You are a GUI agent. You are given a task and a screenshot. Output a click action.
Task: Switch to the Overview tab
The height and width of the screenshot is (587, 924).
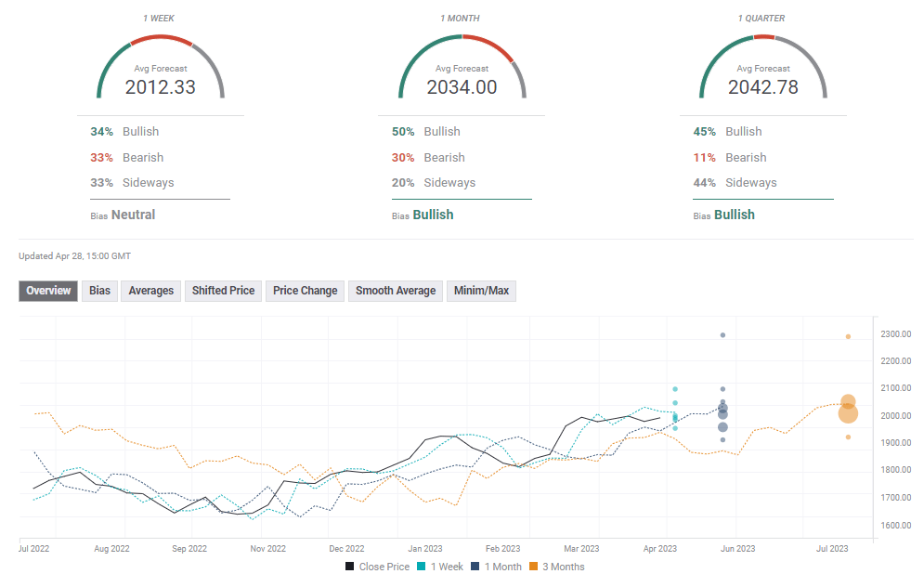pyautogui.click(x=48, y=291)
